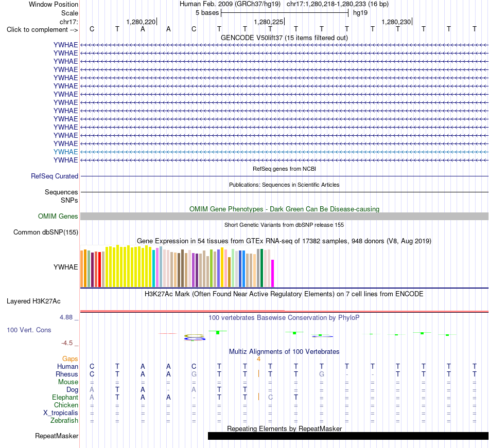Click the Mouse alignment row label

tap(68, 382)
